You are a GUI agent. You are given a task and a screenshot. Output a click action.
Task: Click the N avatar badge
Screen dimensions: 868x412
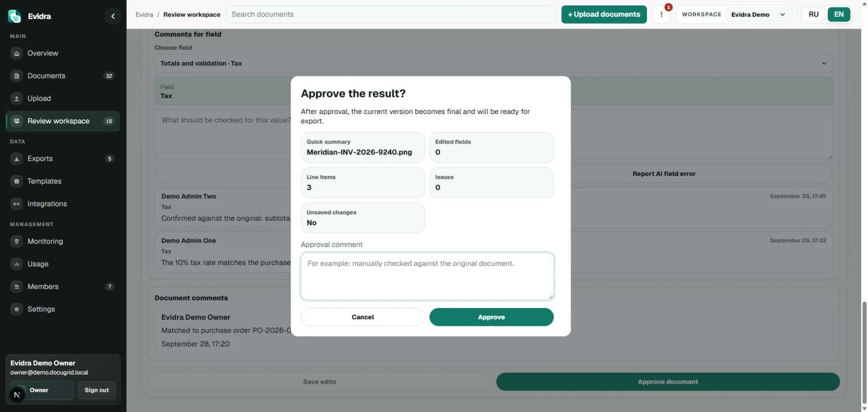17,395
